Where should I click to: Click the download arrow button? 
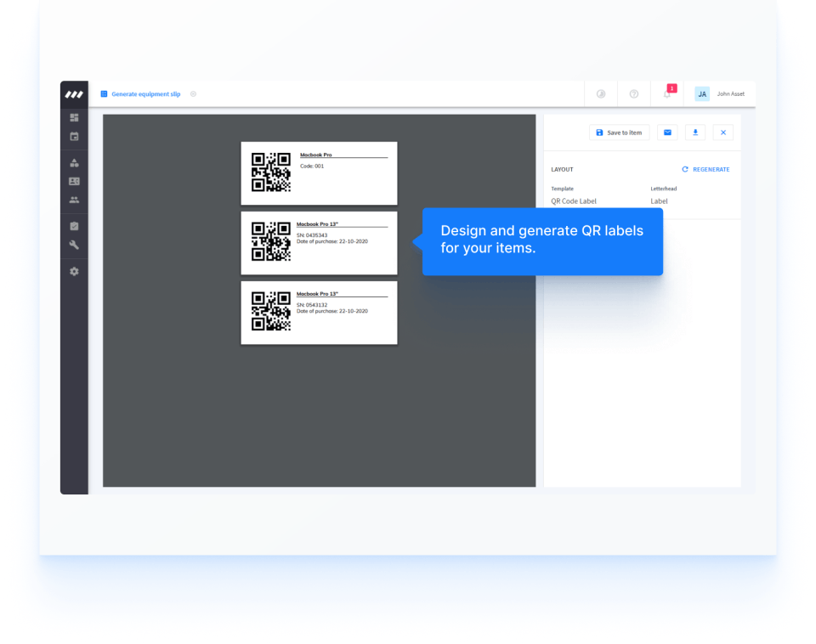[x=695, y=133]
